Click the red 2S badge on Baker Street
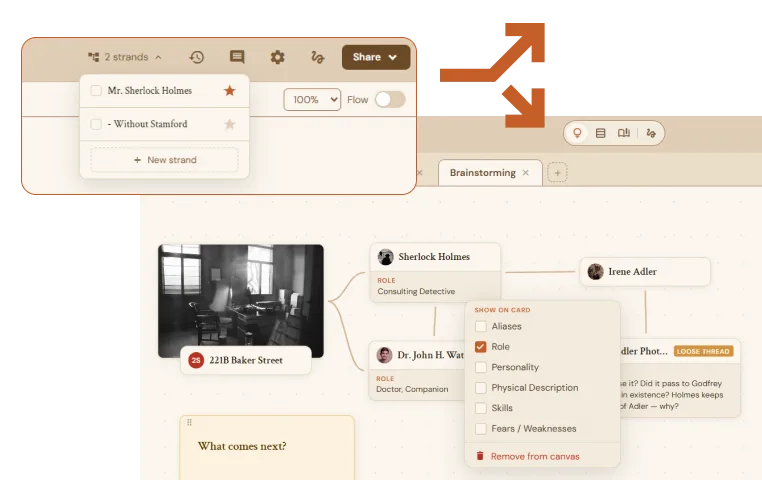Screen dimensions: 762x480 click(x=196, y=360)
